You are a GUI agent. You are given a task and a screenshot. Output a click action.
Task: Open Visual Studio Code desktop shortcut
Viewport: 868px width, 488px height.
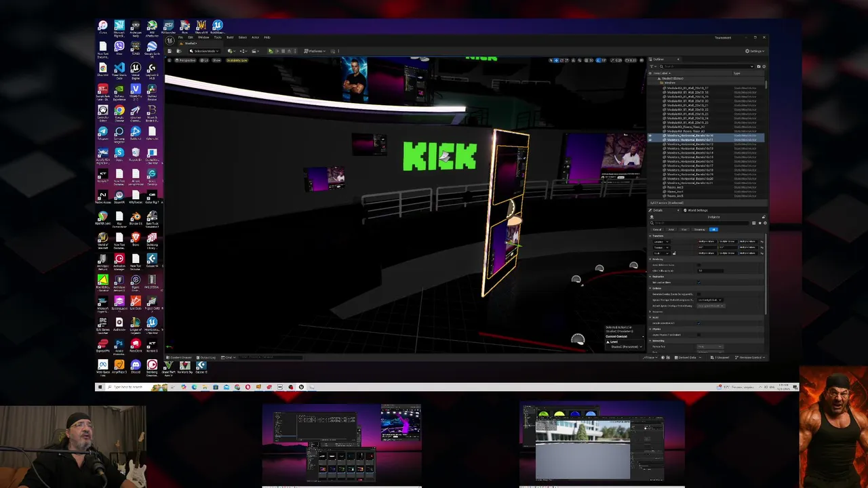click(119, 69)
